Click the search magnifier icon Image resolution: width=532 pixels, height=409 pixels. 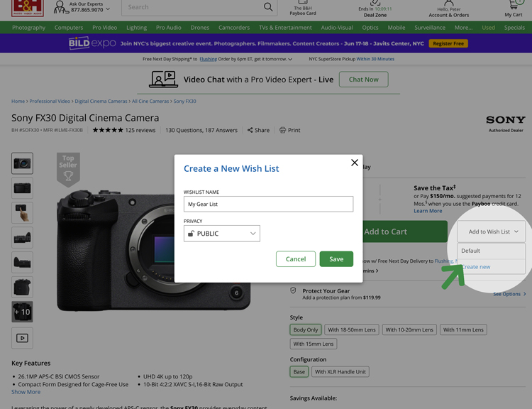(268, 7)
